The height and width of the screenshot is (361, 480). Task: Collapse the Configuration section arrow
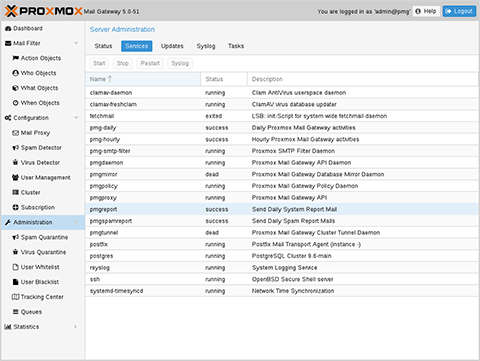click(x=76, y=118)
